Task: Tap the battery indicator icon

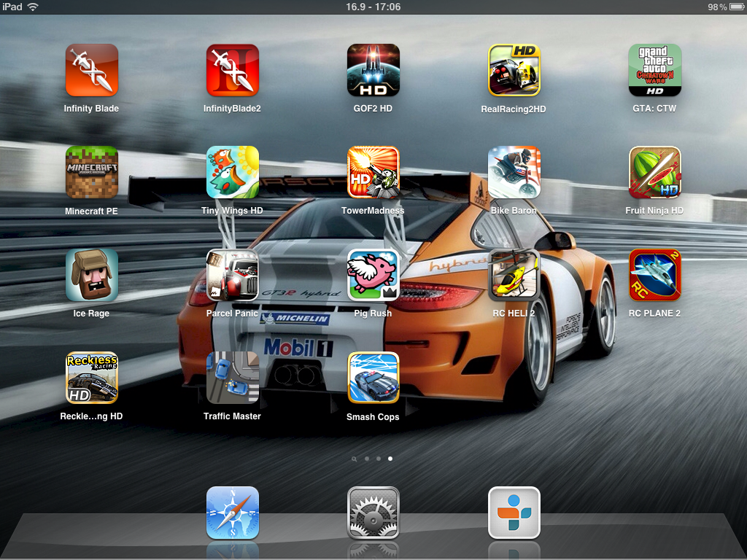Action: [x=737, y=7]
